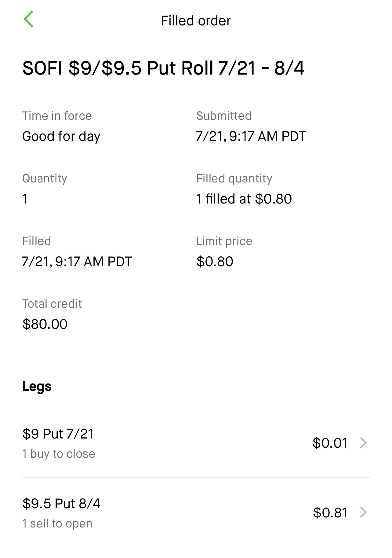Click the "Filled order" page title

[196, 21]
